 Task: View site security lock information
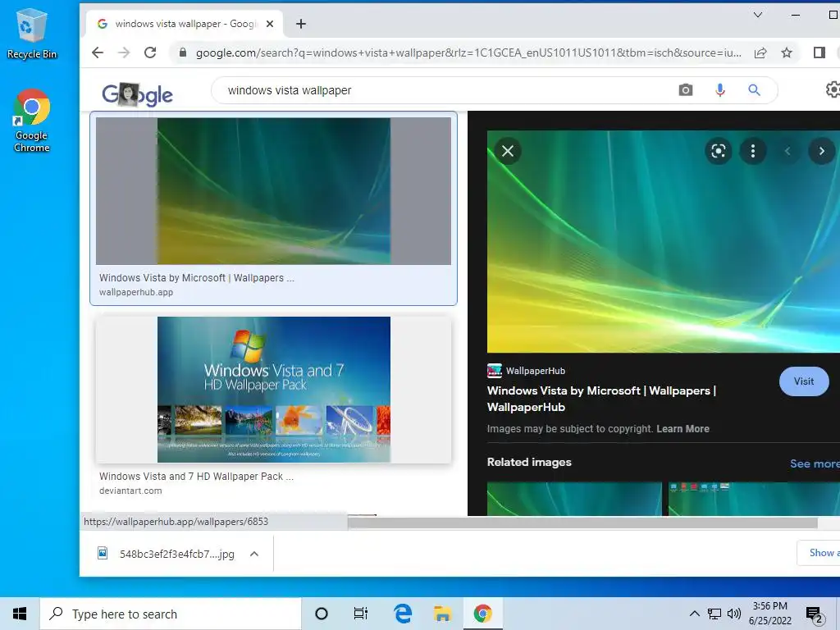(x=183, y=52)
